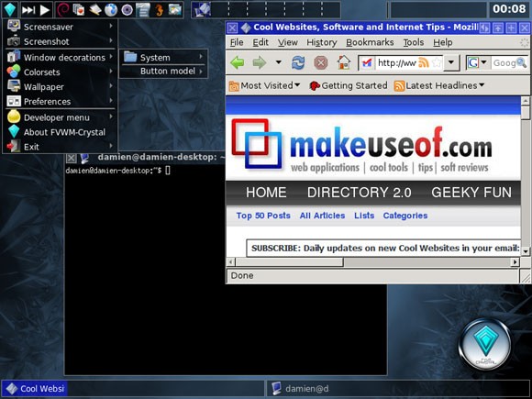Click the Firefox URL address field
This screenshot has width=532, height=399.
coord(396,62)
